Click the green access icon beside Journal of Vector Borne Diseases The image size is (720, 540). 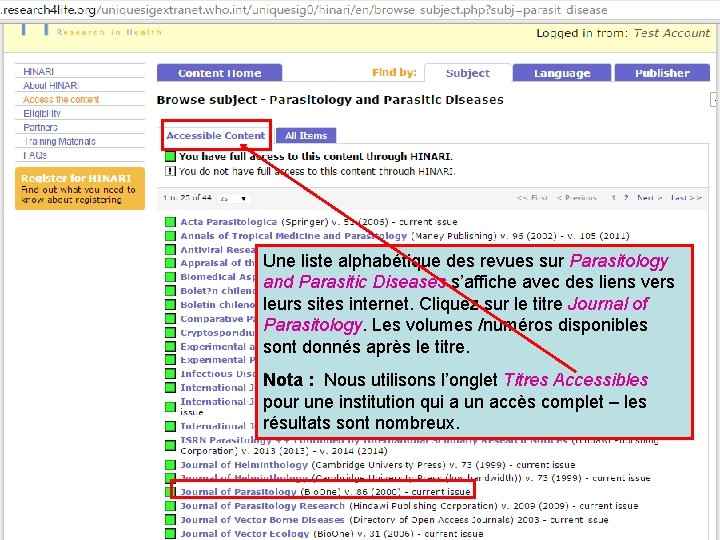[x=170, y=520]
